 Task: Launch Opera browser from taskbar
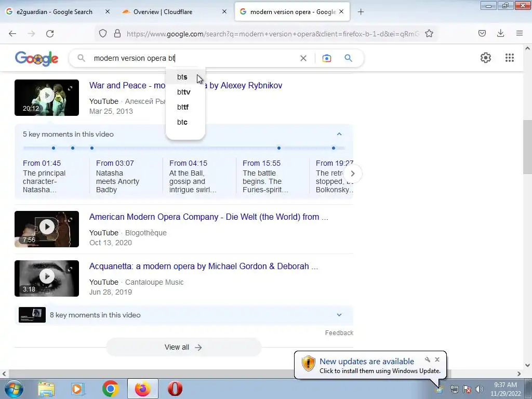[175, 389]
